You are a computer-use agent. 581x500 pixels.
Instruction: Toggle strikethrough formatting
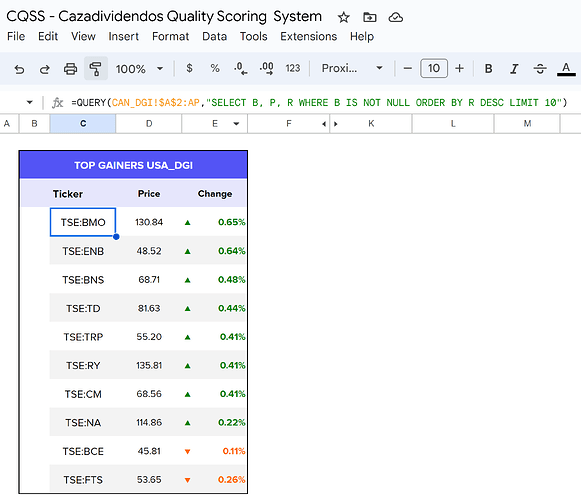click(x=540, y=69)
